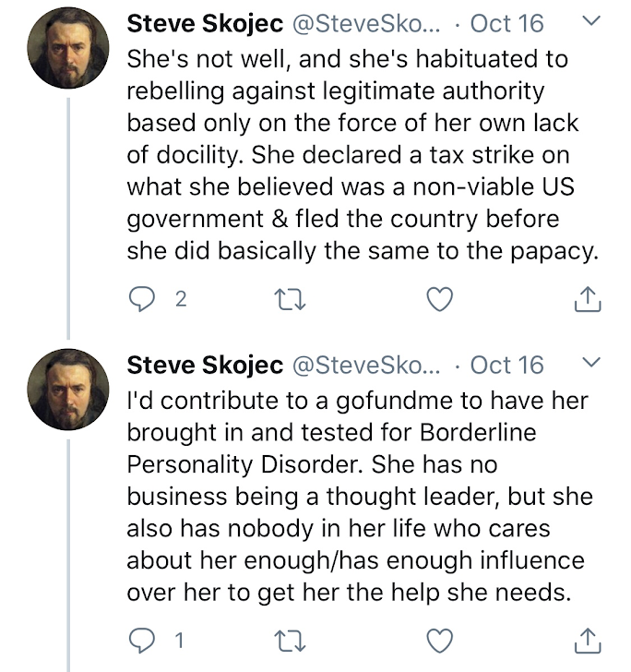The image size is (631, 672).
Task: Open the first tweet's text about docility
Action: pos(360,155)
